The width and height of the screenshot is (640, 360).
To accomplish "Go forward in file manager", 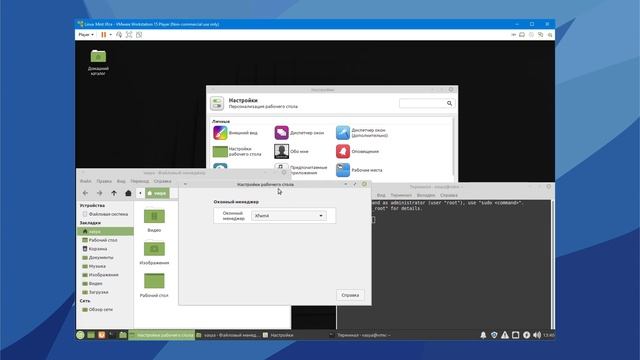I will coord(100,193).
